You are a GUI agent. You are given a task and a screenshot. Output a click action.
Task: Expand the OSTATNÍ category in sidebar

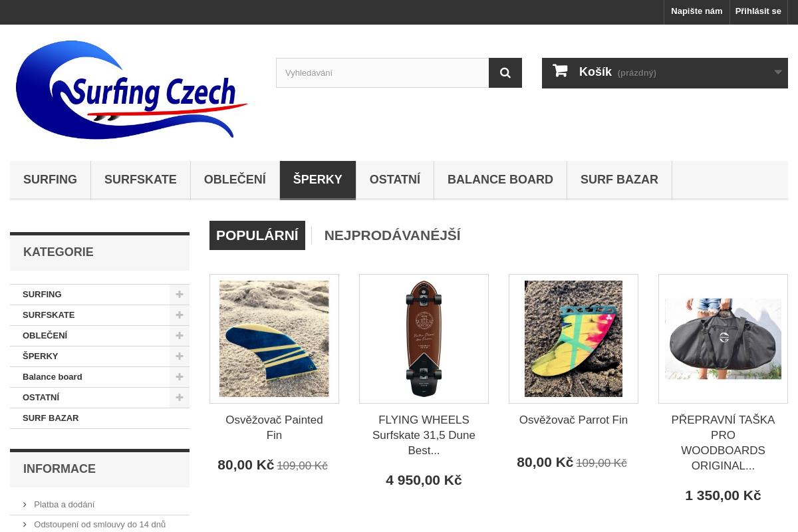pyautogui.click(x=179, y=397)
